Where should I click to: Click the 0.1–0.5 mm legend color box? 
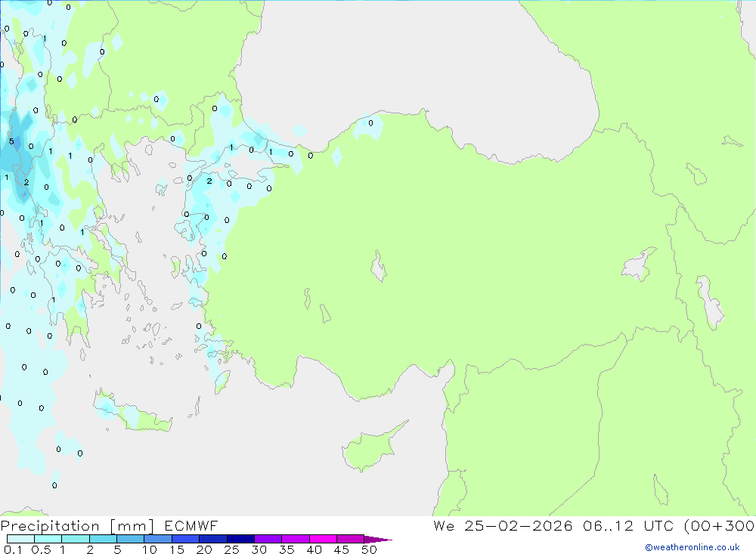[x=20, y=539]
